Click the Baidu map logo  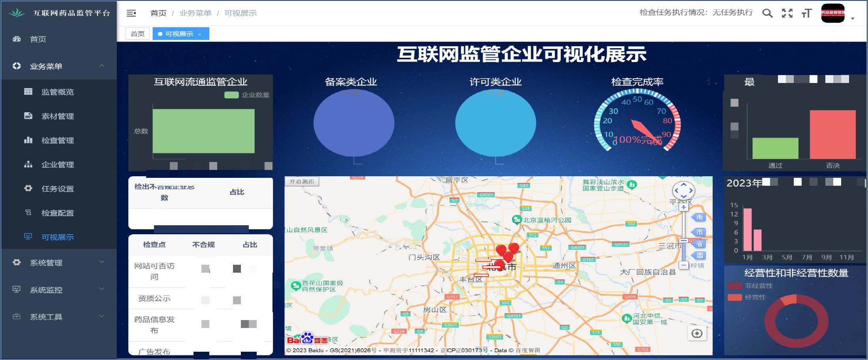pyautogui.click(x=308, y=339)
